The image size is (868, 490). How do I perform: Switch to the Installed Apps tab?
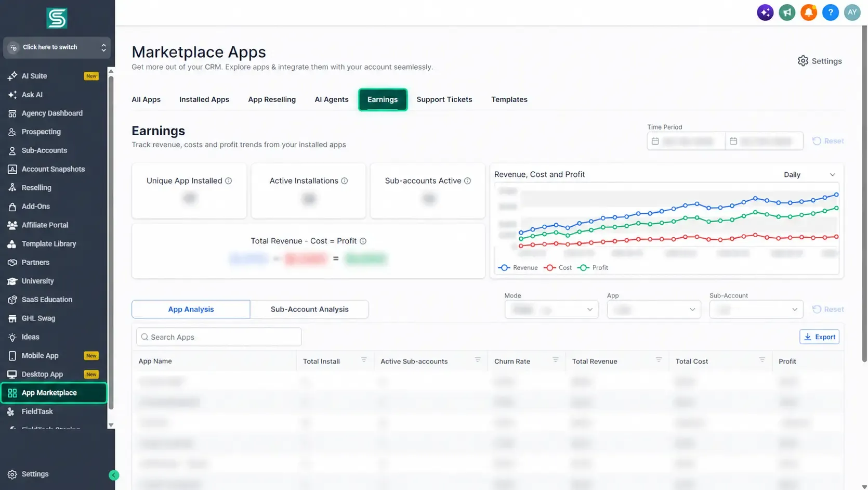click(204, 99)
